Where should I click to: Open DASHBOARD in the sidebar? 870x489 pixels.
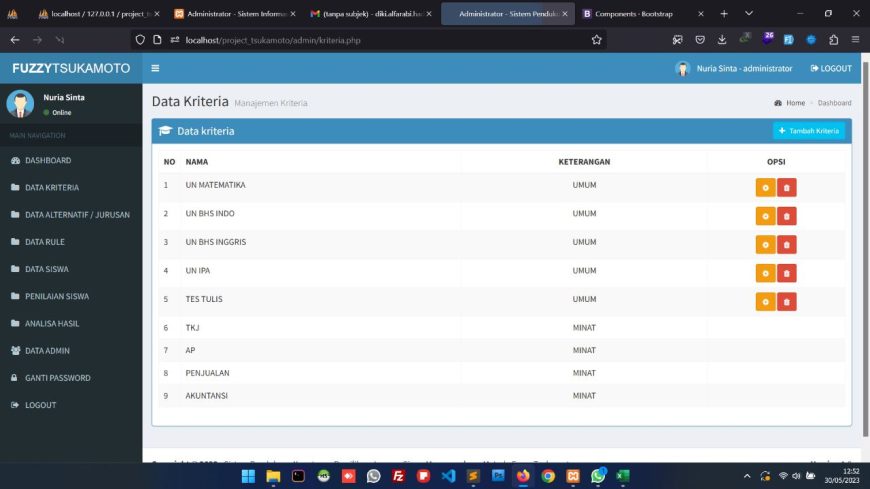pyautogui.click(x=71, y=160)
